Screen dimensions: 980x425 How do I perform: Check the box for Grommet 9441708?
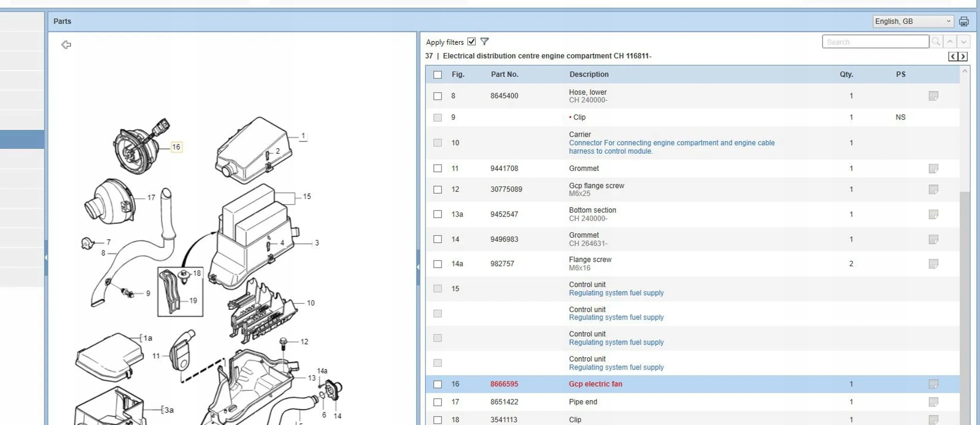tap(437, 169)
